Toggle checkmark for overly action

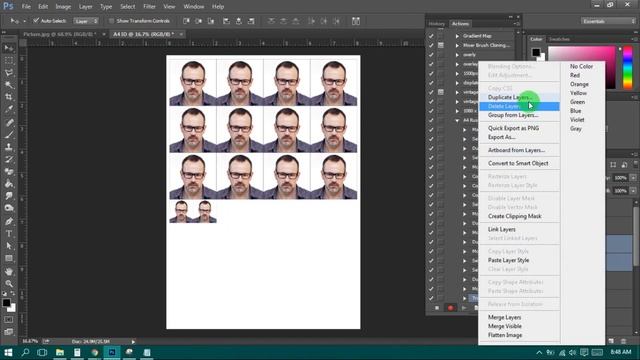(431, 55)
